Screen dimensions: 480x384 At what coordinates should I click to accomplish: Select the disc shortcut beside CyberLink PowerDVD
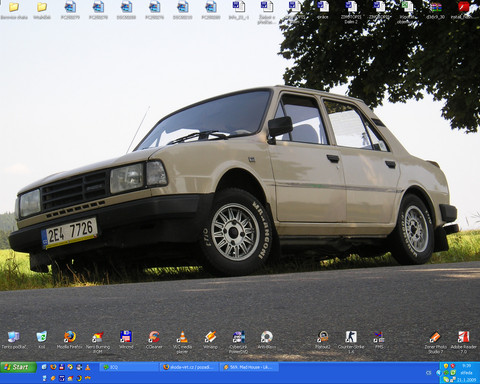(x=267, y=340)
